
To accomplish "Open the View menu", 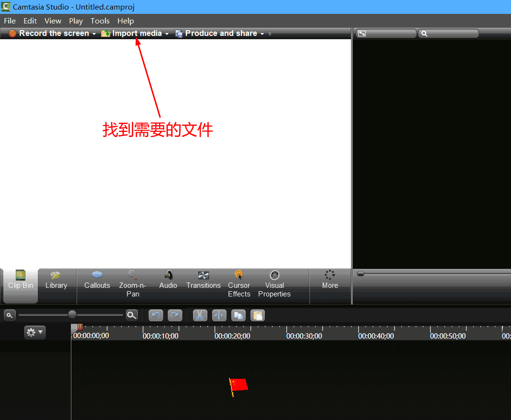I will coord(53,21).
